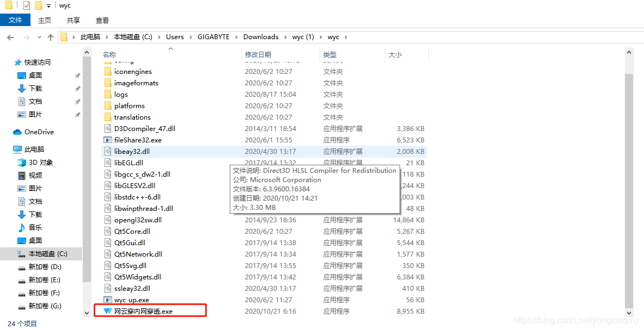644x330 pixels.
Task: Expand chevron after Users breadcrumb
Action: [191, 37]
